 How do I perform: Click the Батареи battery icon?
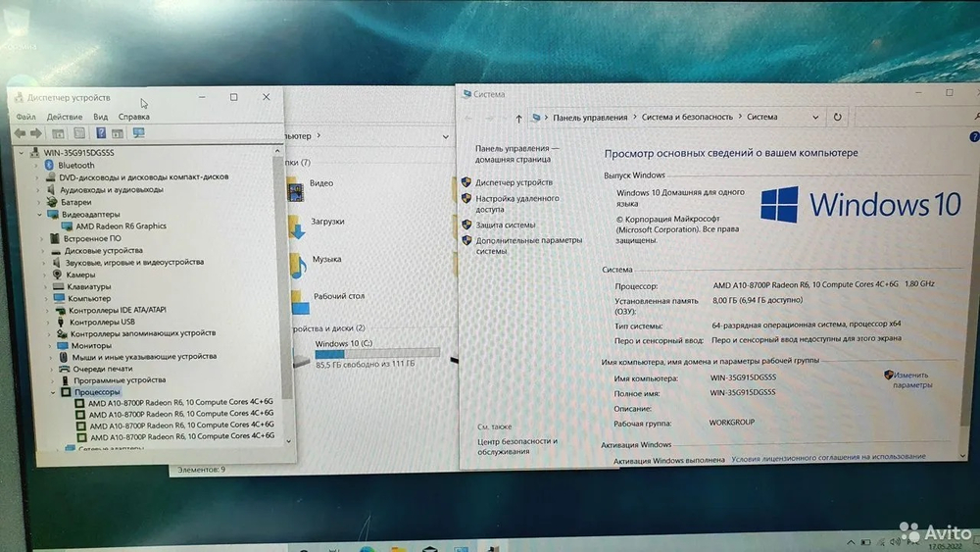pos(52,203)
